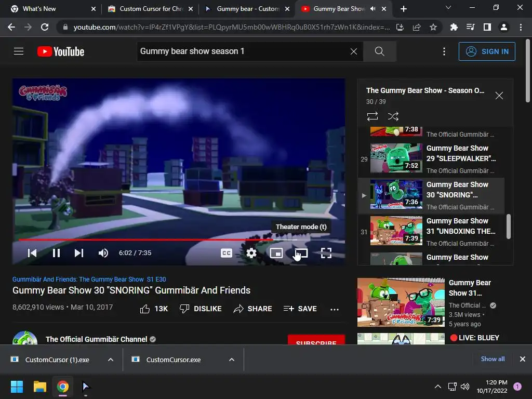Click the SHARE button
Image resolution: width=532 pixels, height=399 pixels.
253,309
